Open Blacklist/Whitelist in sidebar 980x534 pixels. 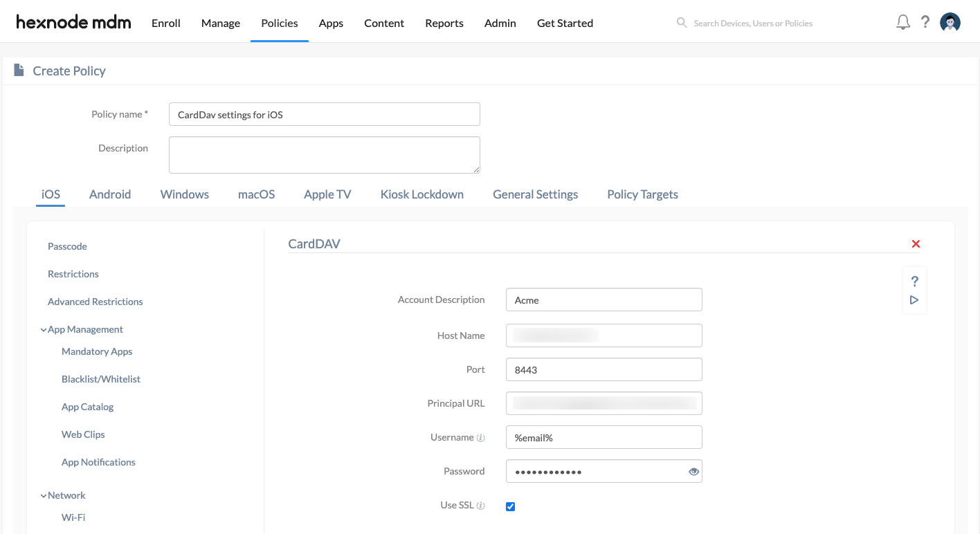[101, 379]
